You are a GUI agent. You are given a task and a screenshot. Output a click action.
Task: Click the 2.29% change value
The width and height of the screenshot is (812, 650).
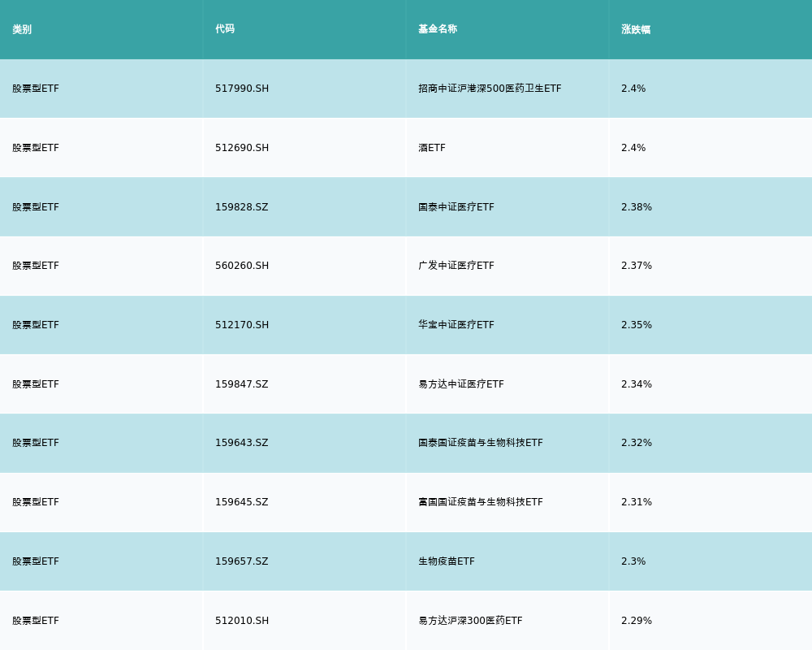(637, 621)
